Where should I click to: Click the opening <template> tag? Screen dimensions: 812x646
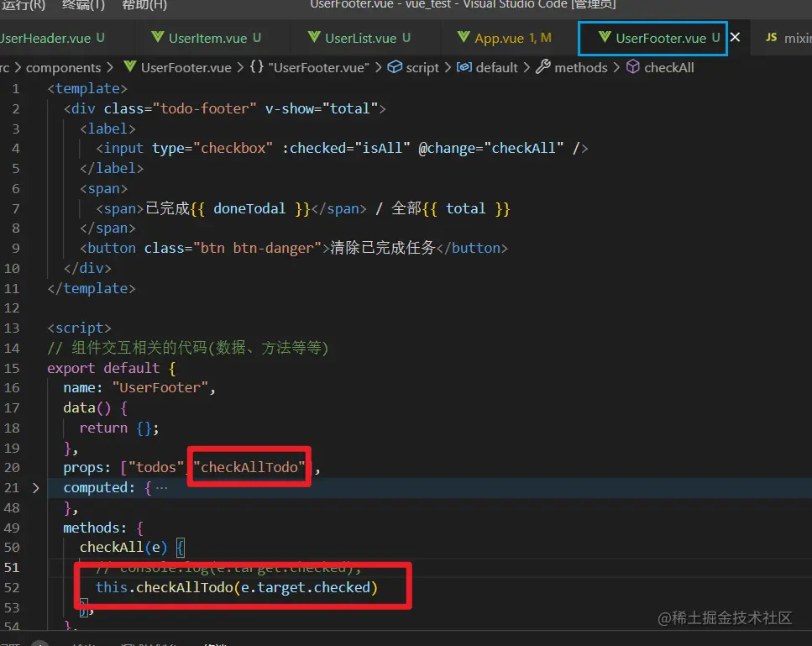[87, 88]
